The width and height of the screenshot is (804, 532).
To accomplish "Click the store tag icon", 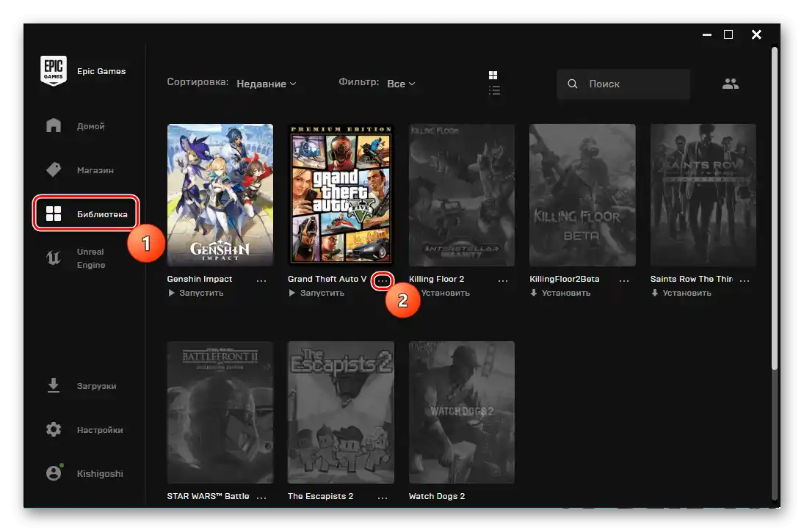I will pos(54,170).
